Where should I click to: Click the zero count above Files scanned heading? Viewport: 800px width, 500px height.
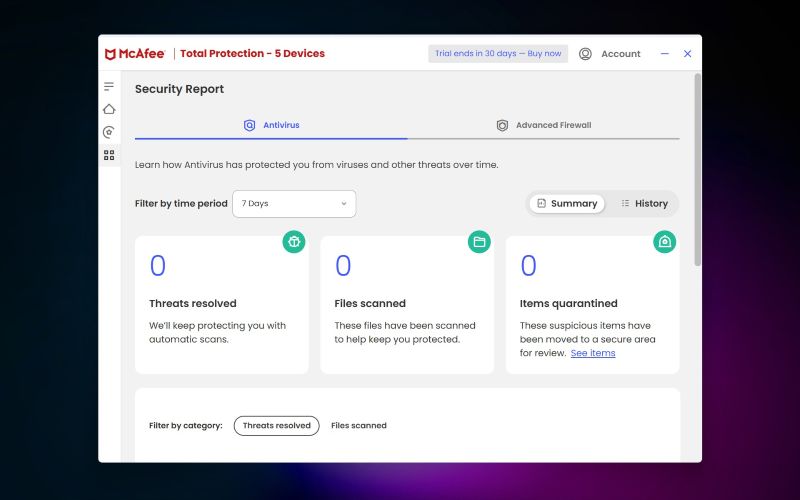[343, 266]
